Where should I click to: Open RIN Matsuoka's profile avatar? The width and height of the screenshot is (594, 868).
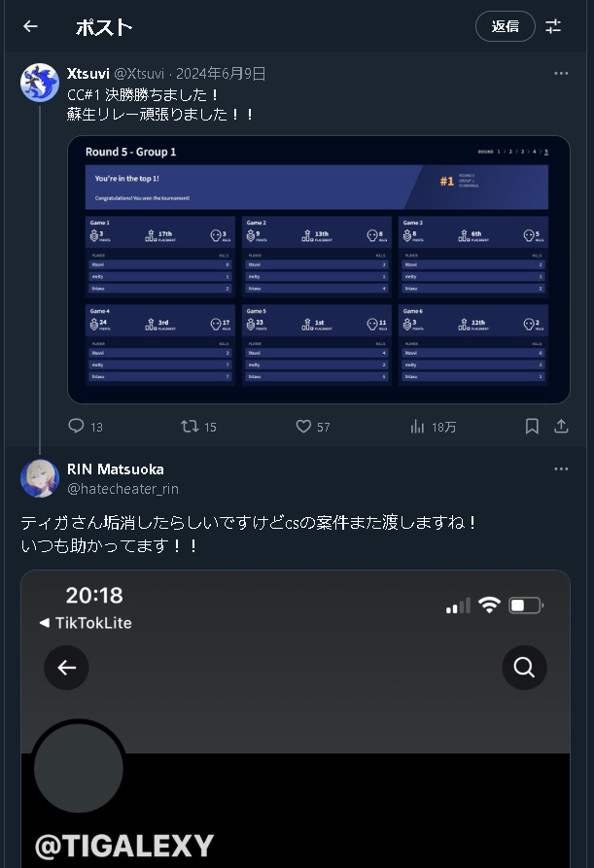[x=40, y=478]
